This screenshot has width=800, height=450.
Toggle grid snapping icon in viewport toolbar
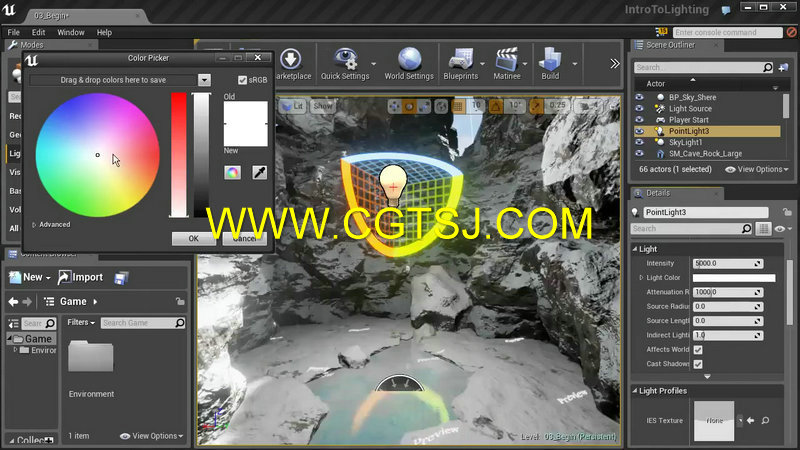[458, 106]
